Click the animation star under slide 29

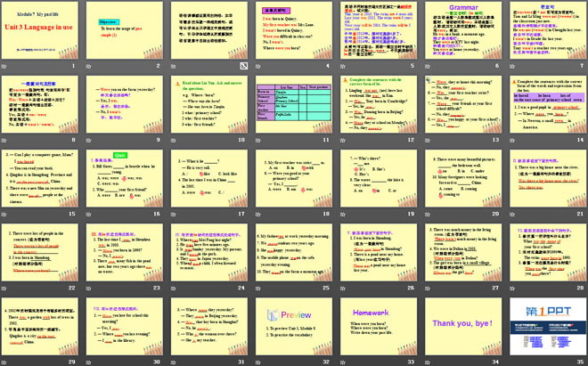pos(4,362)
